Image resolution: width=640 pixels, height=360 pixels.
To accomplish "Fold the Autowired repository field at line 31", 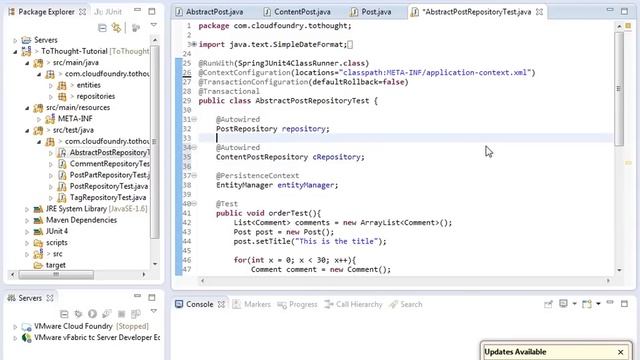I will (194, 119).
